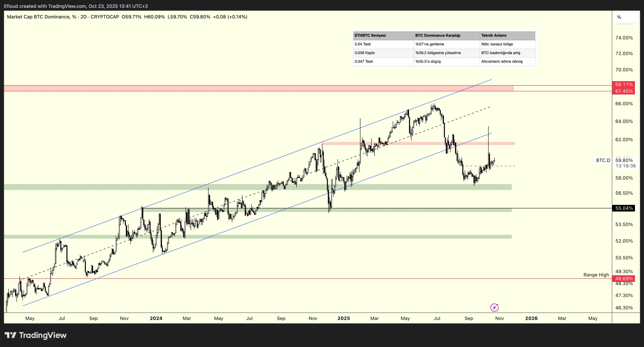The height and width of the screenshot is (347, 644).
Task: Click the 68.11% resistance label
Action: click(x=624, y=85)
